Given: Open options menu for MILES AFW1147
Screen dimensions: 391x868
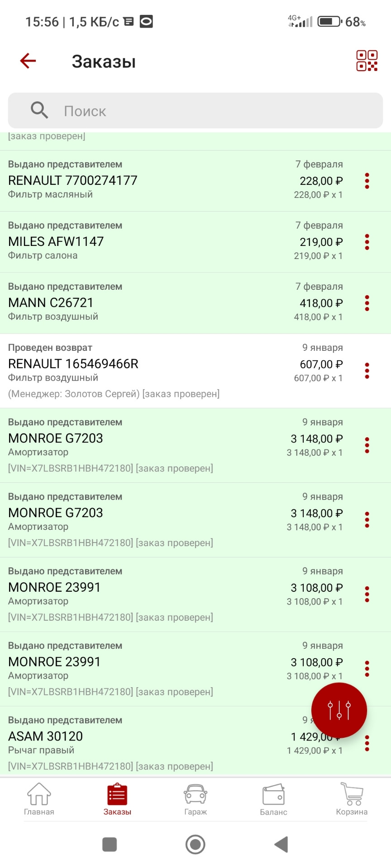Looking at the screenshot, I should 367,242.
